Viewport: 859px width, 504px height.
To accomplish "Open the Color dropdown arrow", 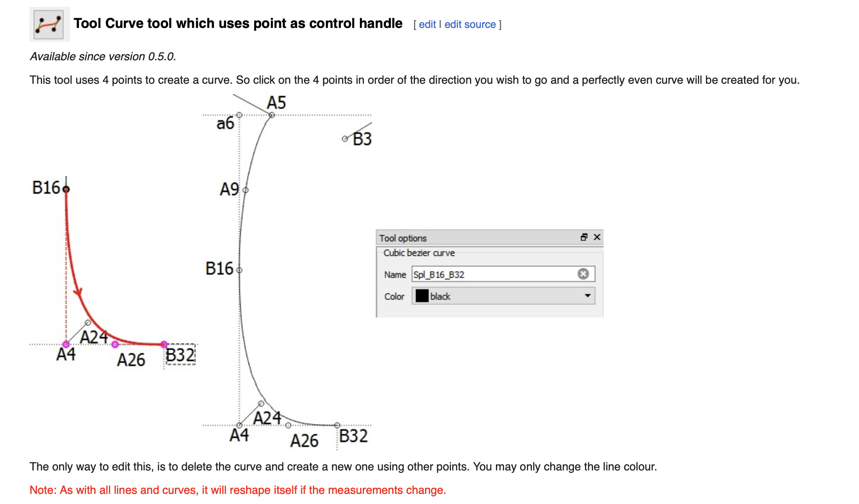I will (x=587, y=296).
